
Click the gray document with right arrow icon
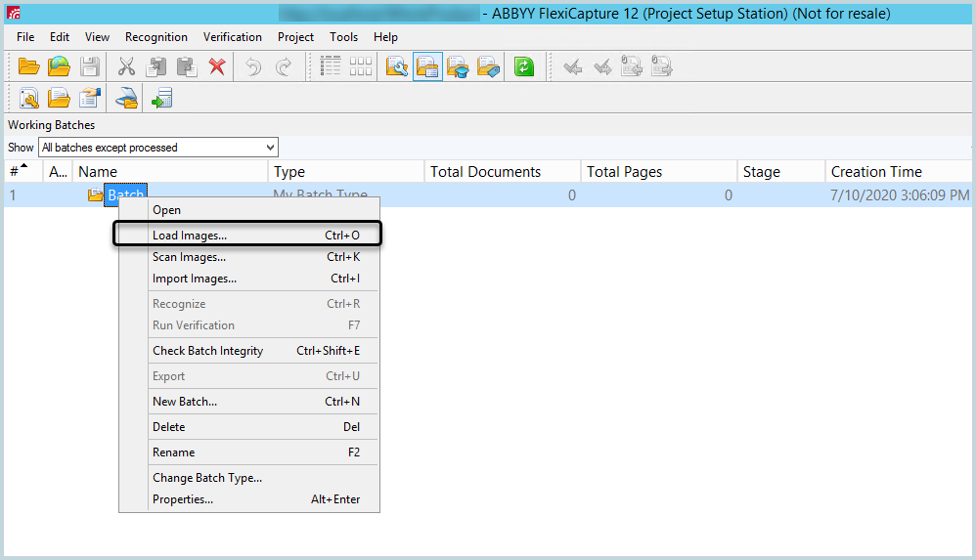click(662, 66)
